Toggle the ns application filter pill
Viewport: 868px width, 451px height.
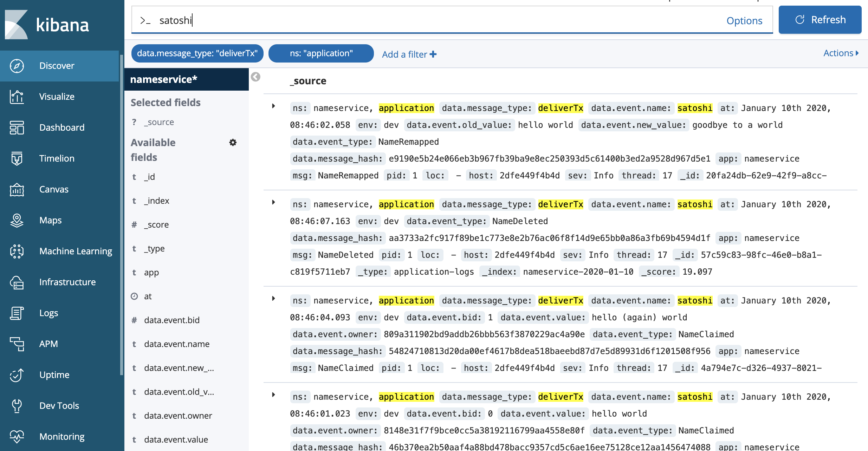coord(321,53)
